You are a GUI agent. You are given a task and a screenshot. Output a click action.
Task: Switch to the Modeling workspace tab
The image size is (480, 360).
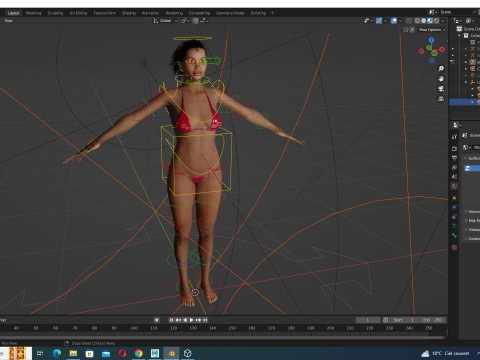tap(33, 13)
